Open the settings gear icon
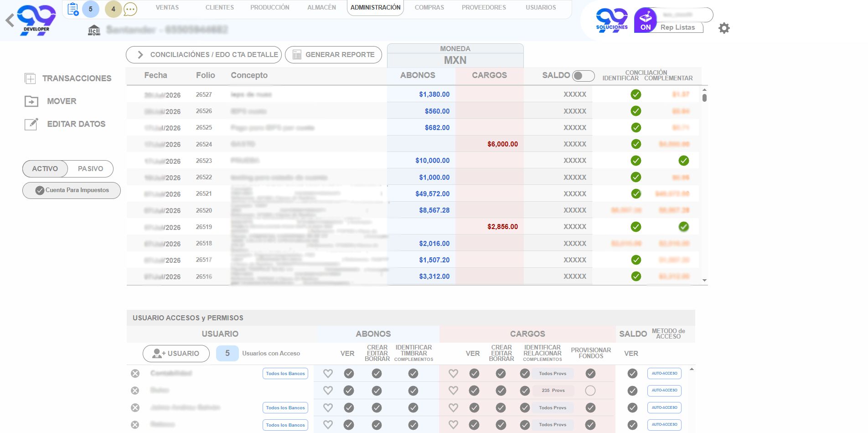The height and width of the screenshot is (433, 868). pyautogui.click(x=724, y=28)
